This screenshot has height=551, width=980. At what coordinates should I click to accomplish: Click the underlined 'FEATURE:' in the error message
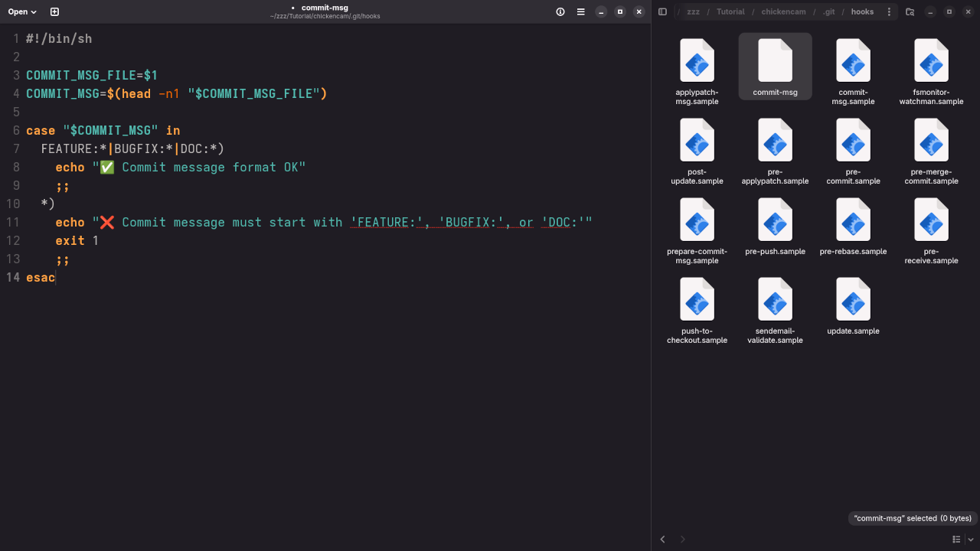coord(387,222)
